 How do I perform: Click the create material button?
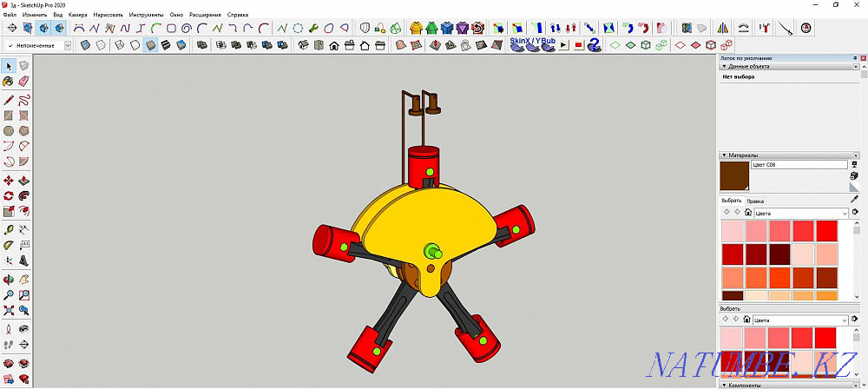[854, 175]
